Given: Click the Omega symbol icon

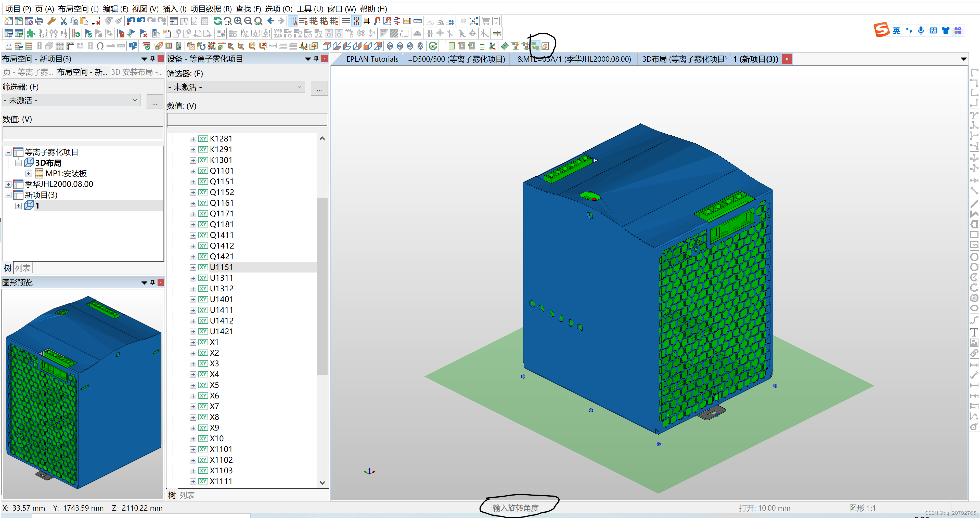Looking at the screenshot, I should click(x=100, y=46).
